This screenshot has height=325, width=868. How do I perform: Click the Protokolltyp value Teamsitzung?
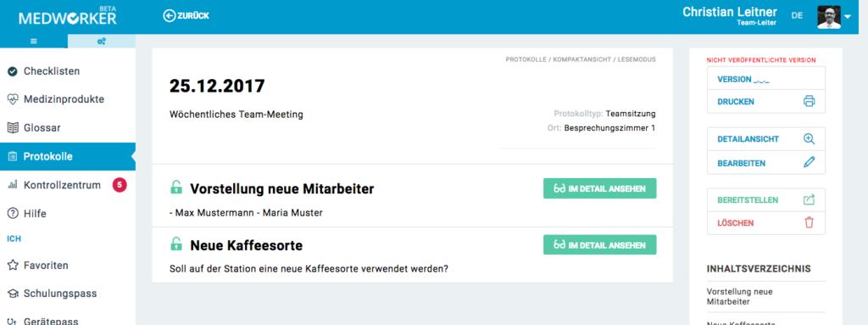click(x=631, y=114)
